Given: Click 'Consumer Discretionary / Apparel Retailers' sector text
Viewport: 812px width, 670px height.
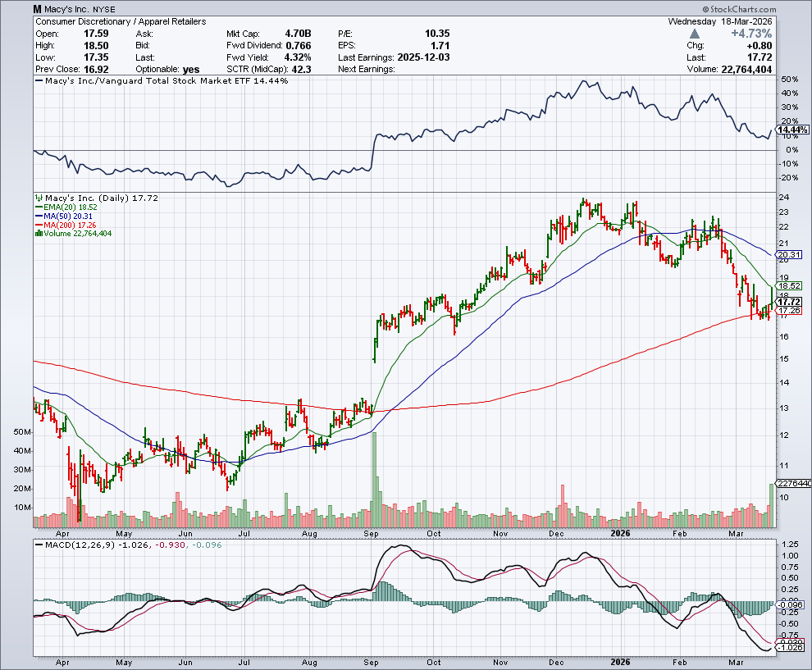Looking at the screenshot, I should coord(121,21).
